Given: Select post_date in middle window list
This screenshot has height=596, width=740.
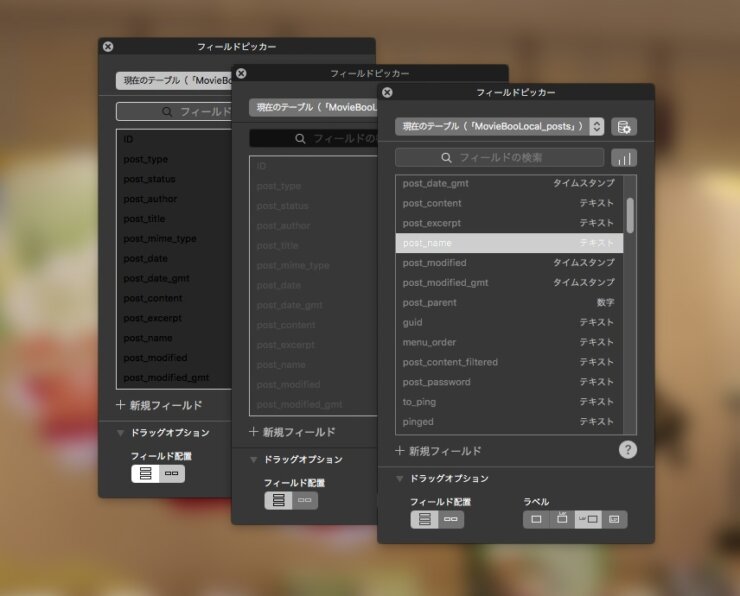Looking at the screenshot, I should (313, 285).
